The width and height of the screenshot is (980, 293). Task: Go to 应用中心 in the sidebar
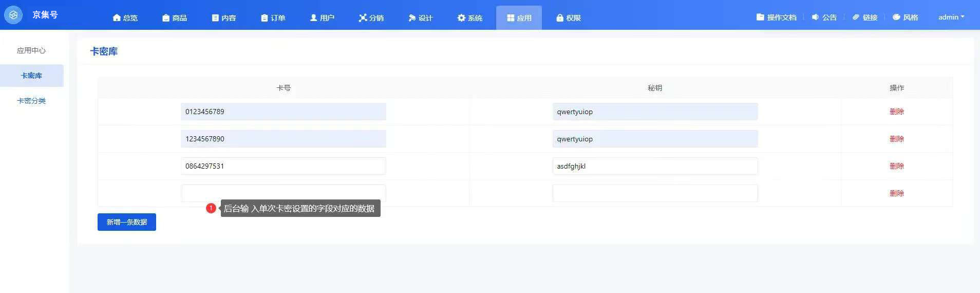(31, 50)
